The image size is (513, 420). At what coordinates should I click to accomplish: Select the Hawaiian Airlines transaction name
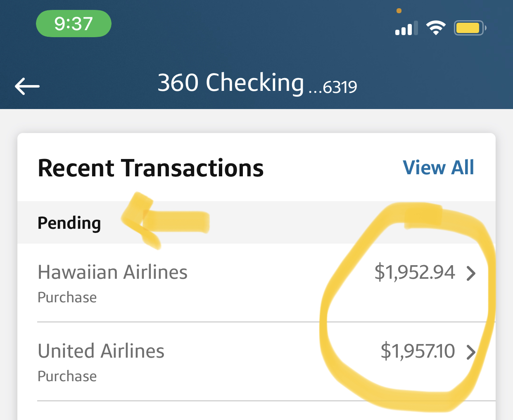[112, 273]
